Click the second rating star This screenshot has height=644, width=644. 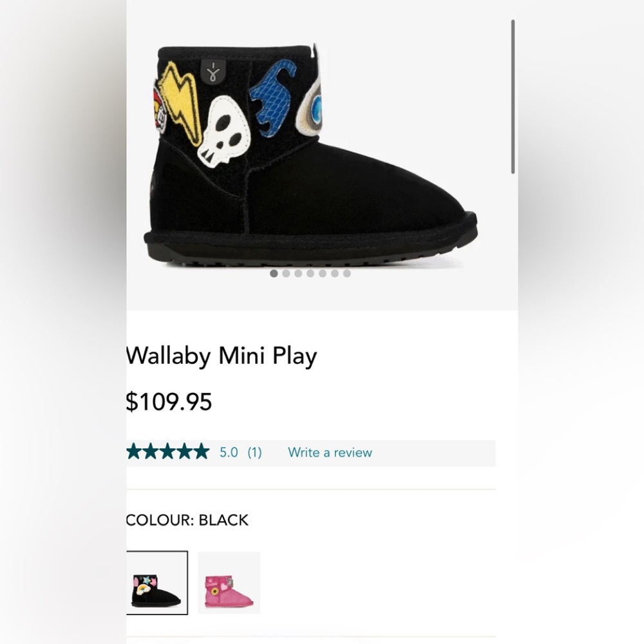[x=151, y=452]
